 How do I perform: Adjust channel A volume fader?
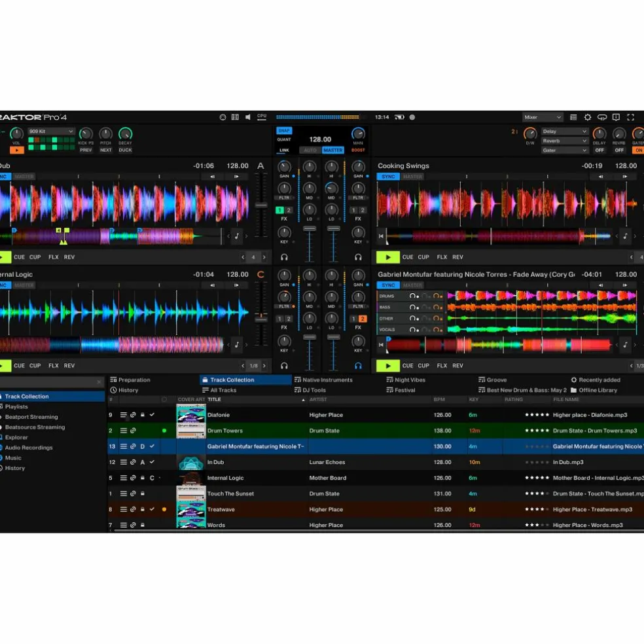[x=310, y=228]
